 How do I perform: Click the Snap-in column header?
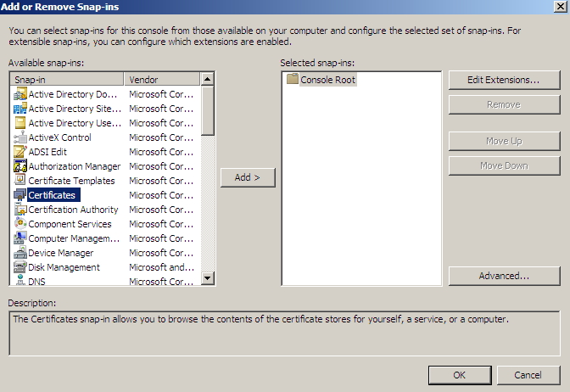(68, 79)
